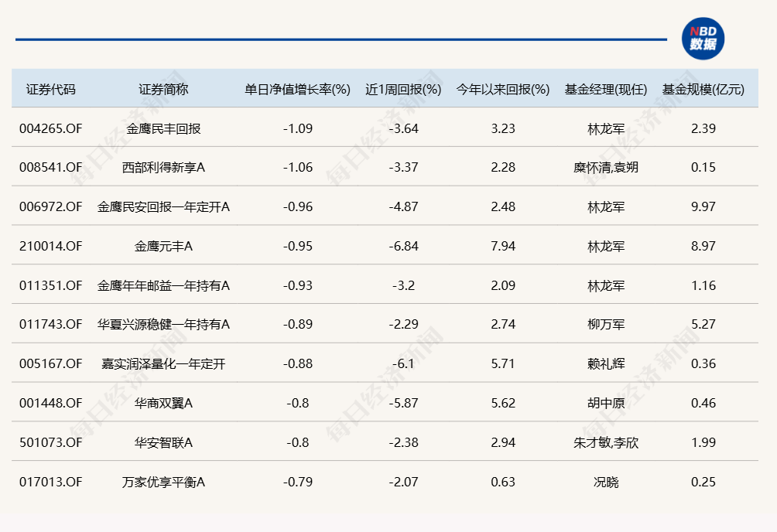This screenshot has height=532, width=777.
Task: Click manager name 赖礼辉
Action: click(606, 363)
